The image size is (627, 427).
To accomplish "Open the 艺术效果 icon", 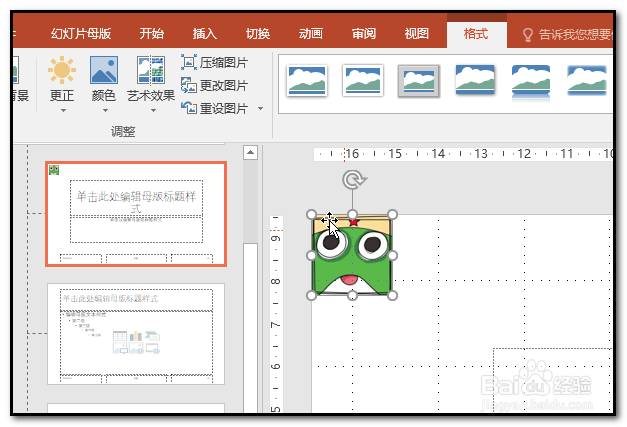I will coord(151,70).
